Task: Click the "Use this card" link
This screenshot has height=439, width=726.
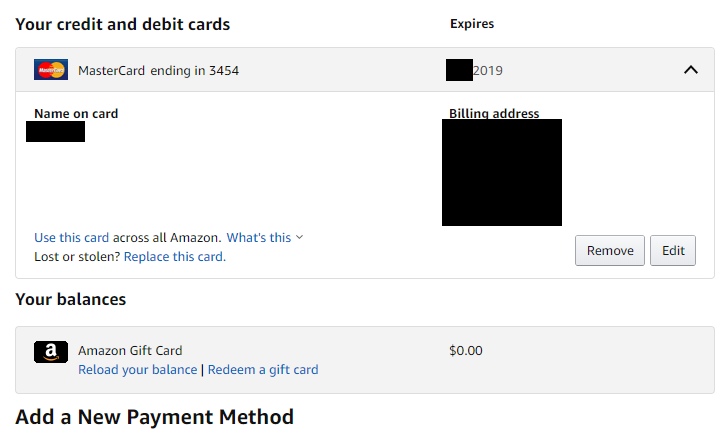Action: click(x=71, y=237)
